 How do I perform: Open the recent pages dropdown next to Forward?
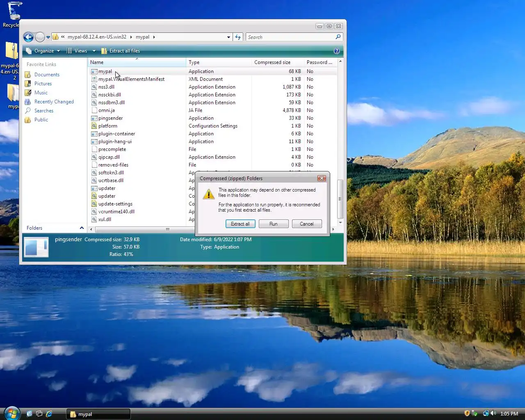[48, 37]
